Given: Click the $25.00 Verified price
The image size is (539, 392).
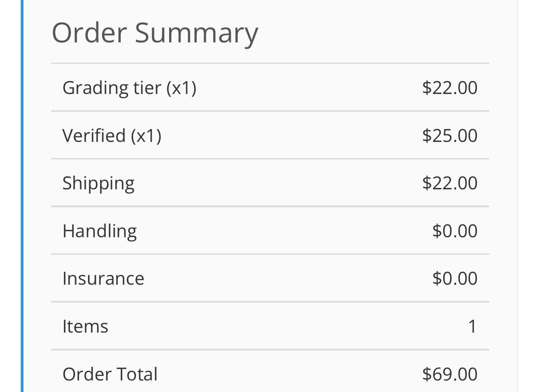Looking at the screenshot, I should 450,135.
